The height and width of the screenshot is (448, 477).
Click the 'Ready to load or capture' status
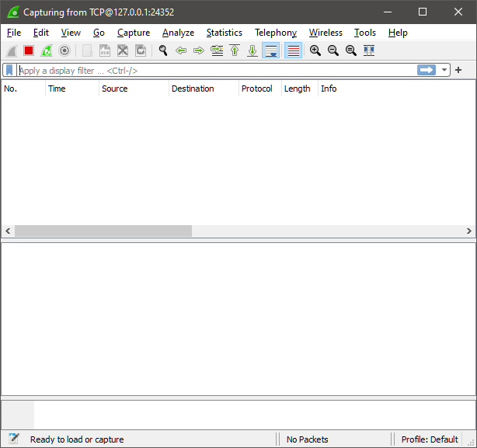click(x=77, y=439)
